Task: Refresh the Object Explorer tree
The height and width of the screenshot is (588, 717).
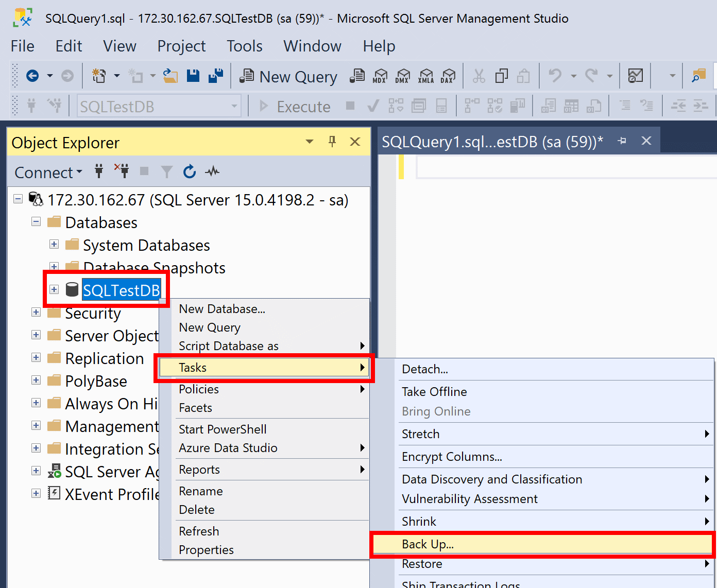Action: point(189,171)
